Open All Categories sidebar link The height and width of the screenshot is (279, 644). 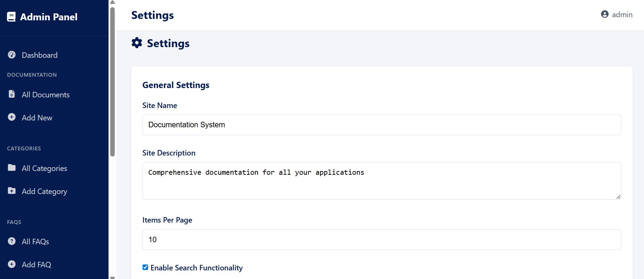[44, 168]
